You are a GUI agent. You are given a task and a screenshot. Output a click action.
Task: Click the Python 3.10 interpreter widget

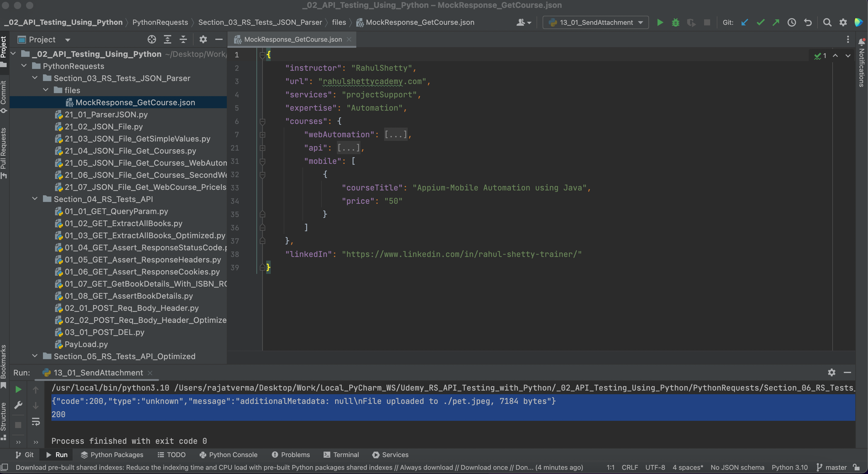[x=789, y=467]
